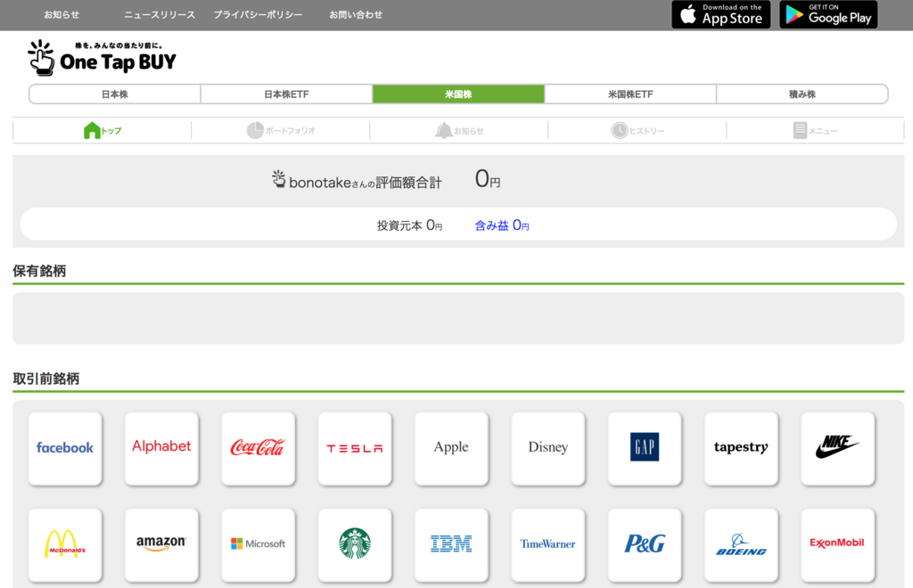Go to the トップ home tab

(x=103, y=131)
